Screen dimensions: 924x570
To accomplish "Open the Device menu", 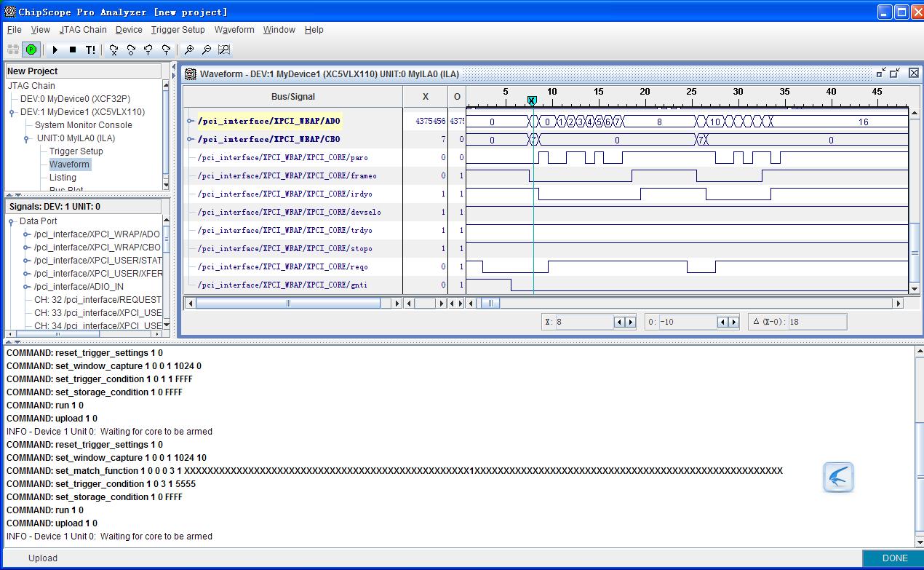I will 129,30.
